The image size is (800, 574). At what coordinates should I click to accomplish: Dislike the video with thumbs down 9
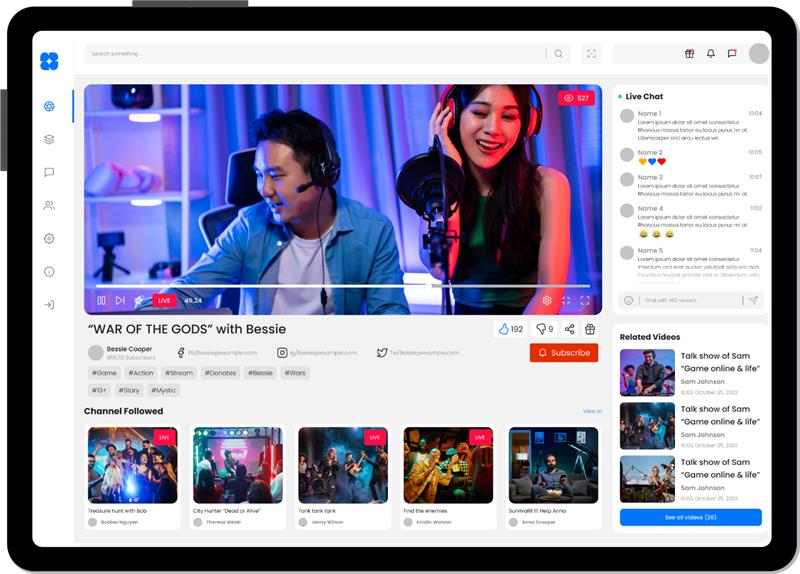coord(544,329)
